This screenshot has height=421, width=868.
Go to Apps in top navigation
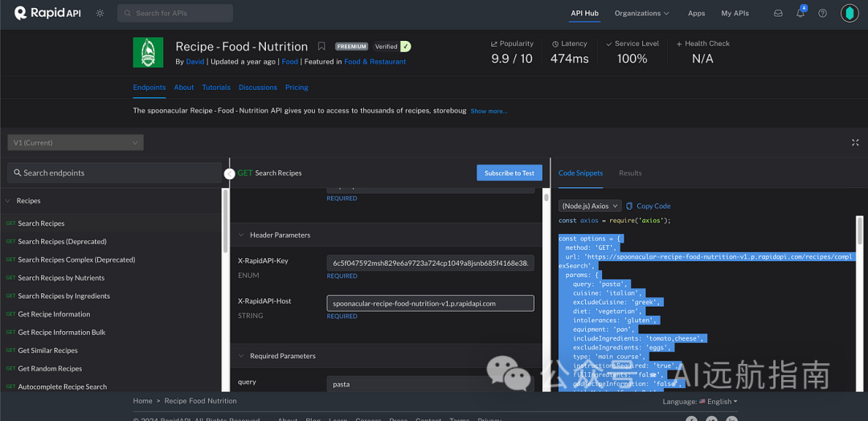coord(696,14)
